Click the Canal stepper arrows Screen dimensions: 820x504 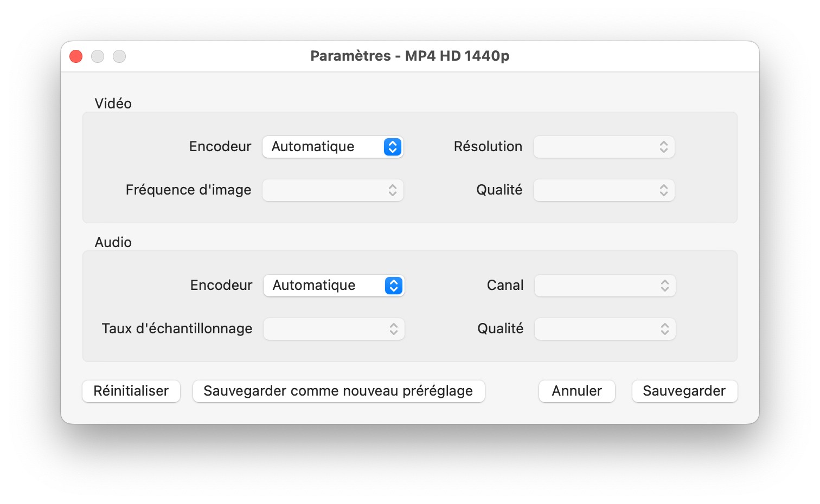pos(665,286)
